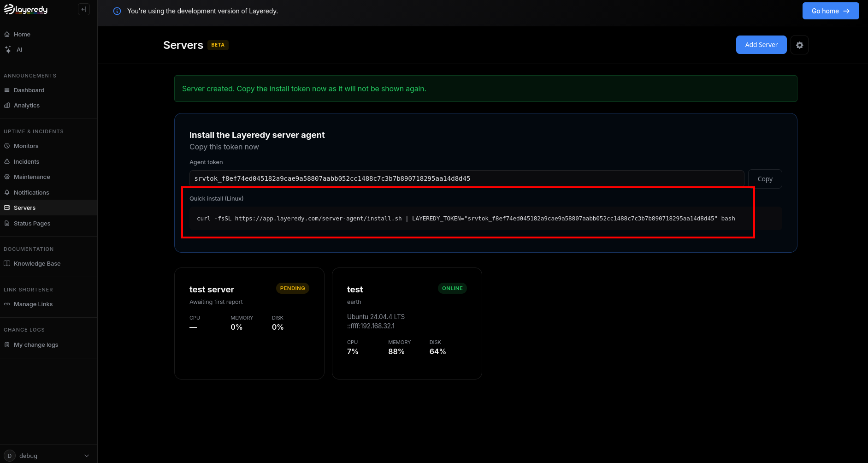
Task: Click the Incidents warning icon
Action: 7,161
